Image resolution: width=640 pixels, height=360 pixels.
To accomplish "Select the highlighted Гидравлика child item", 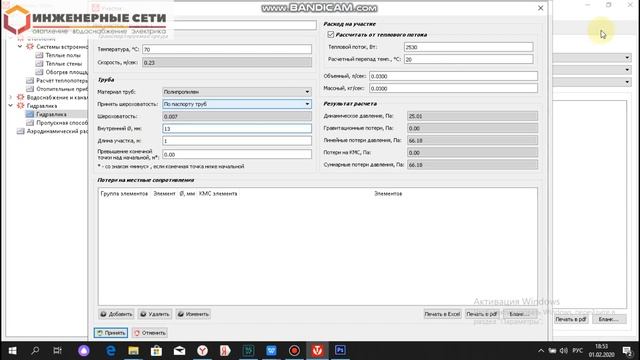I will click(x=51, y=114).
